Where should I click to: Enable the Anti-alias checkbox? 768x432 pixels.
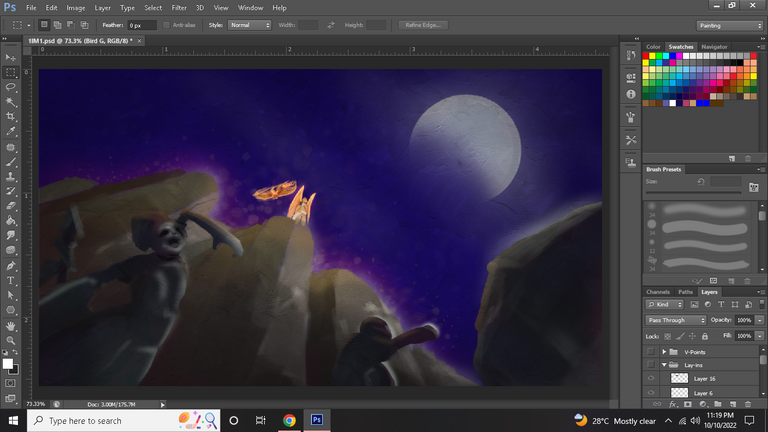click(166, 25)
